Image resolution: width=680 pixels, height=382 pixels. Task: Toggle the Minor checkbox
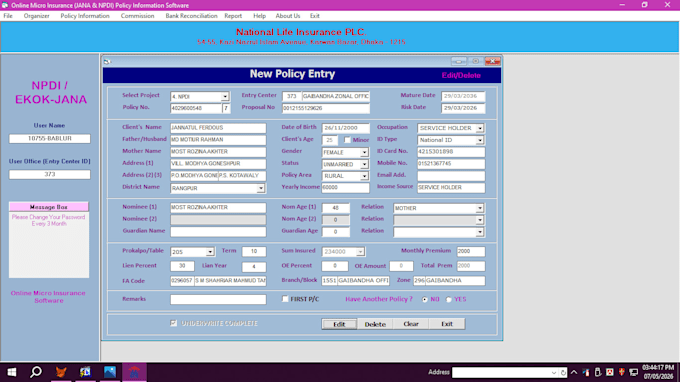[347, 140]
